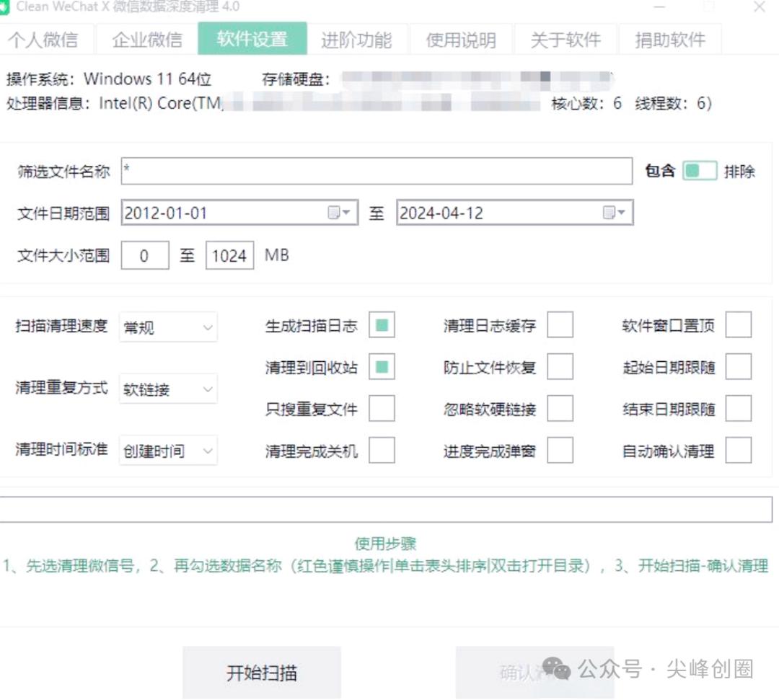Expand the 扫描清理速度 dropdown
The image size is (779, 700).
(x=168, y=327)
